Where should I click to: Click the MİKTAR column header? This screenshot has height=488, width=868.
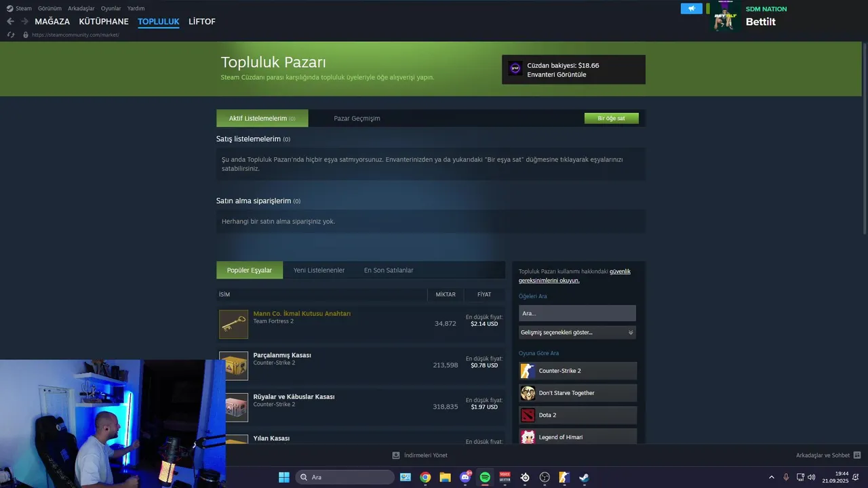point(446,294)
